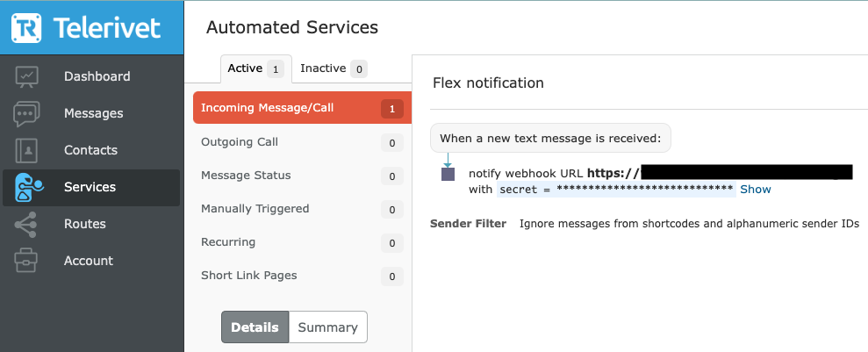Click the Flex notification service title

pos(488,83)
